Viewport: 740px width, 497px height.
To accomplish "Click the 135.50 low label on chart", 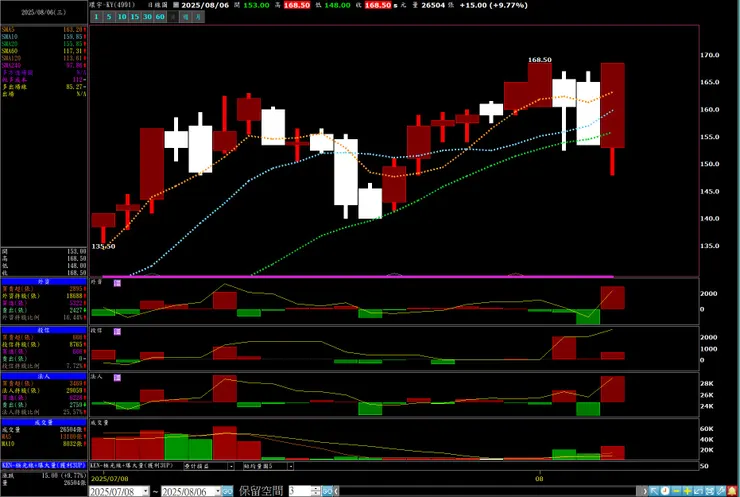I will click(x=103, y=246).
